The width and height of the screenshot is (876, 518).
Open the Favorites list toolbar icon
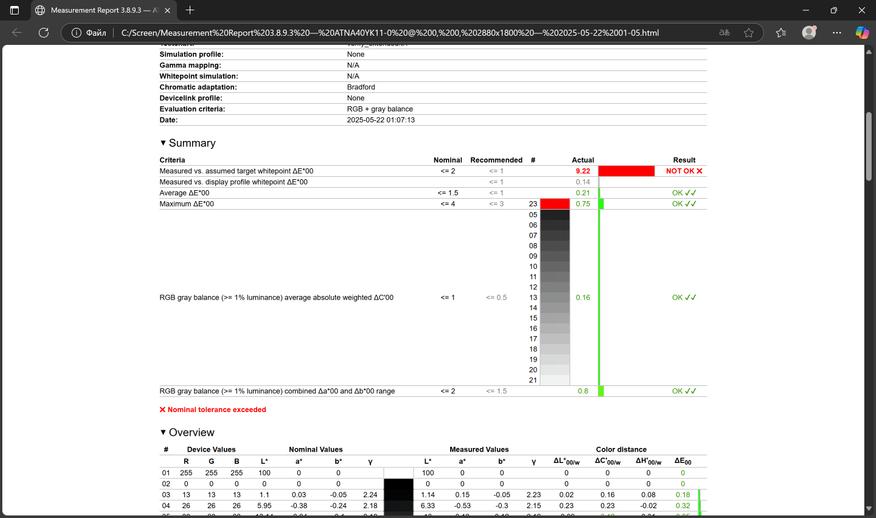coord(781,33)
